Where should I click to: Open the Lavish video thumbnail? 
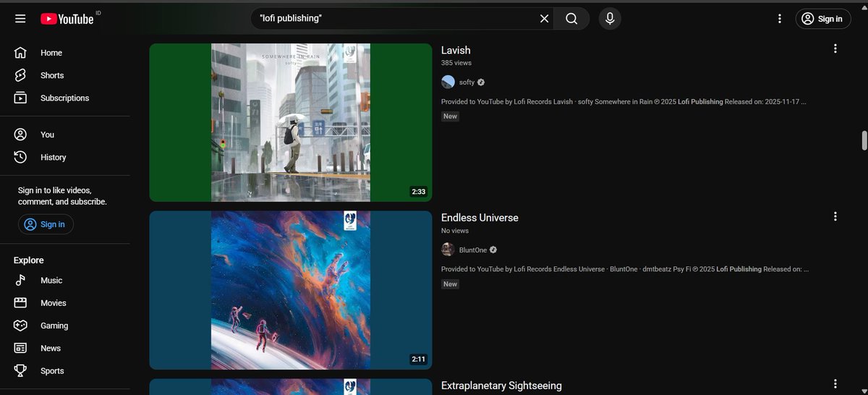pos(291,122)
